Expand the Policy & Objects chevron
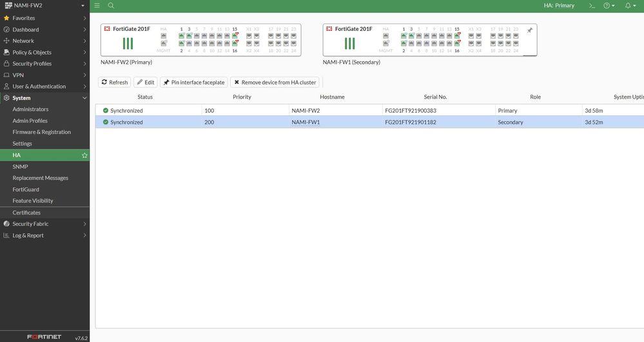Image resolution: width=644 pixels, height=342 pixels. [x=84, y=52]
